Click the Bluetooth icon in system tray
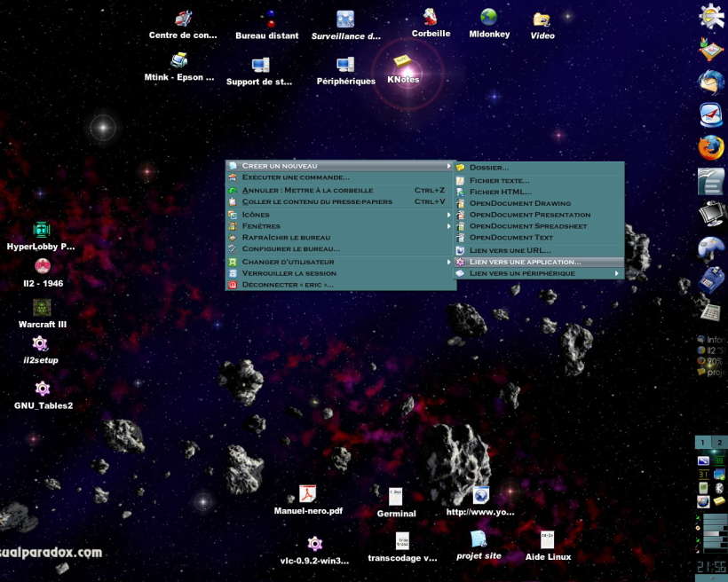Screen dimensions: 728x582 (719, 488)
